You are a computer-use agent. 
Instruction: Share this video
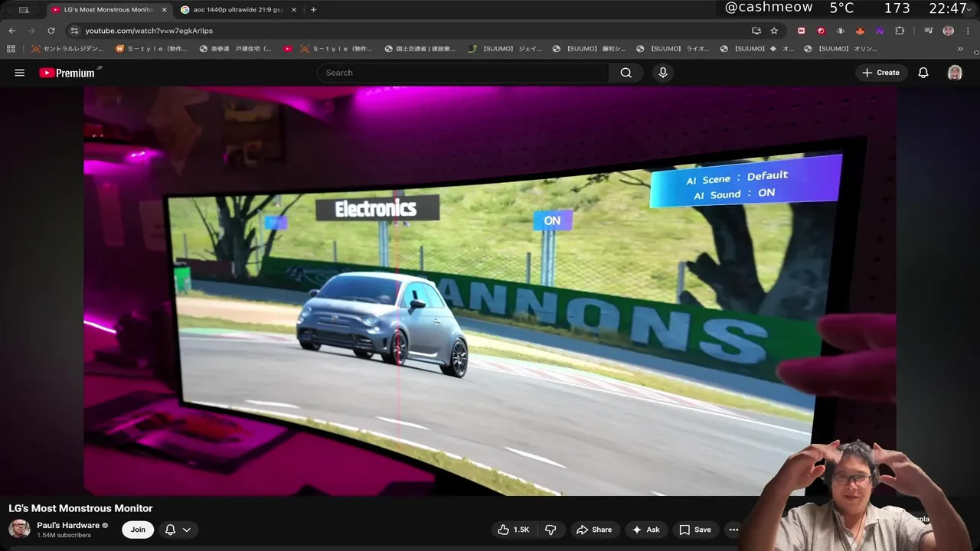pyautogui.click(x=594, y=530)
